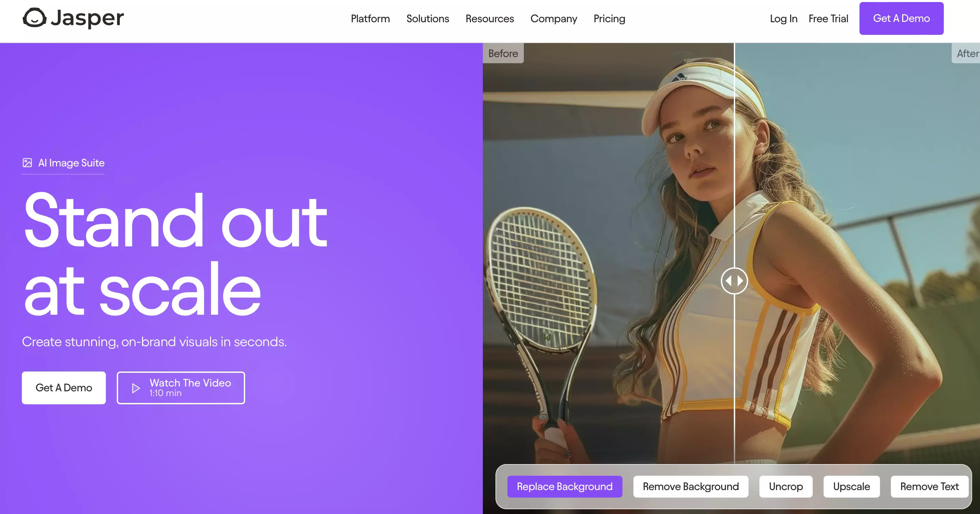The width and height of the screenshot is (980, 514).
Task: Choose the Remove Text option
Action: [x=929, y=486]
